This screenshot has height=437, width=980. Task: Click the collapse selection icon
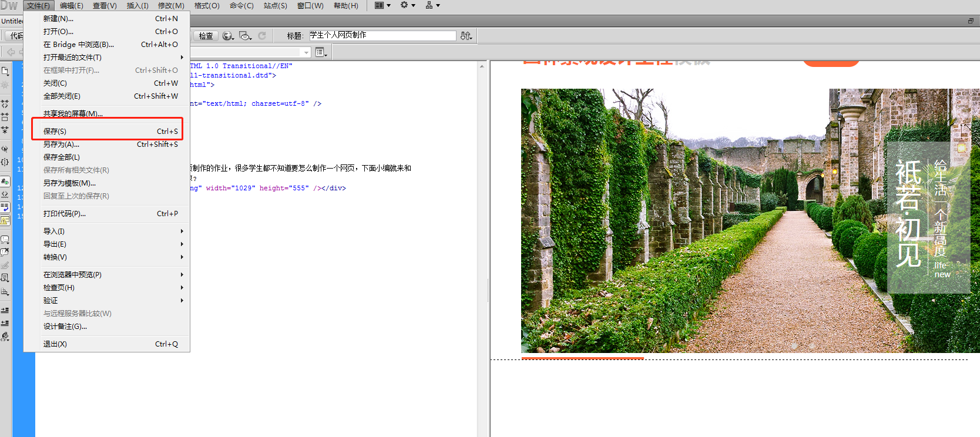coord(5,116)
